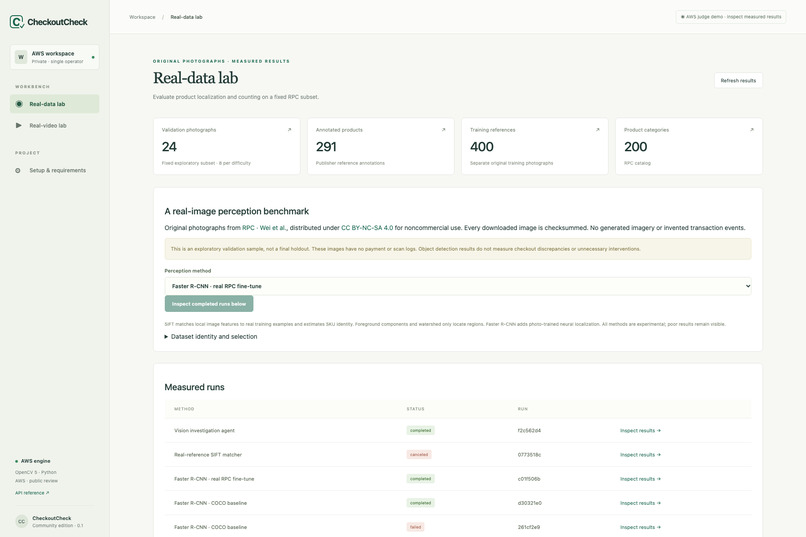Click the API reference link
This screenshot has width=806, height=537.
click(x=32, y=493)
